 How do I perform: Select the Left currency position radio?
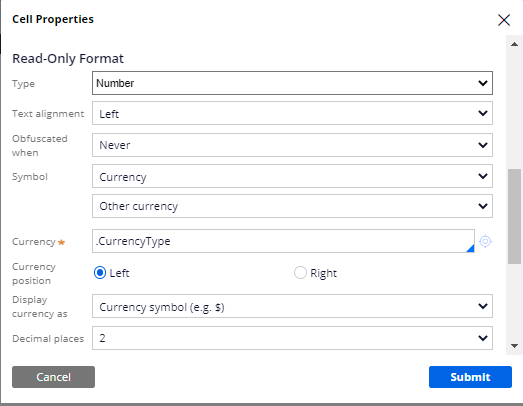(x=100, y=273)
